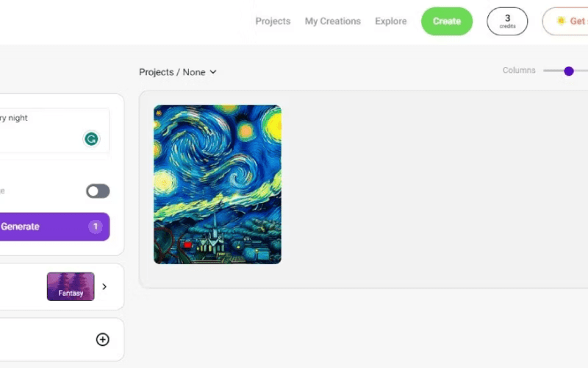The height and width of the screenshot is (368, 588).
Task: Expand the style list with chevron arrow
Action: pos(104,286)
